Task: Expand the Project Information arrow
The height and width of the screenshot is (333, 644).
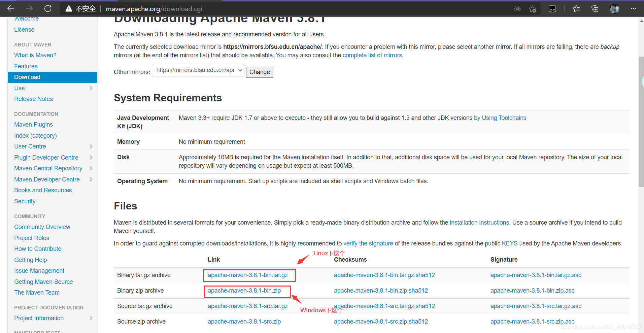Action: point(91,318)
